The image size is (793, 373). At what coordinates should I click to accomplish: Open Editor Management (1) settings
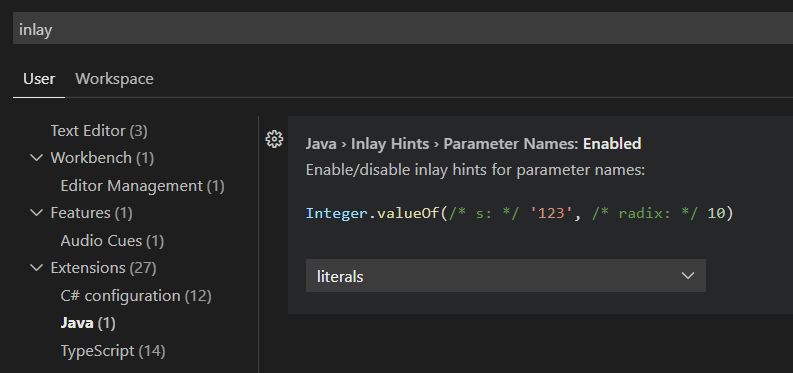point(143,185)
